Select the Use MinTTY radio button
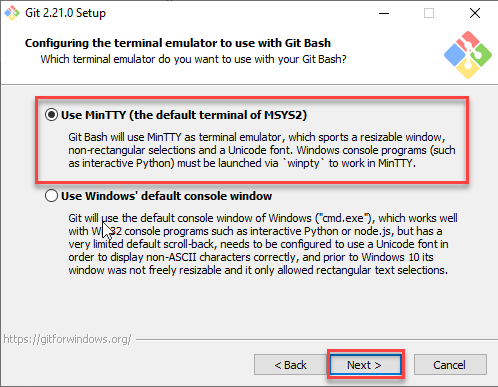 point(51,115)
